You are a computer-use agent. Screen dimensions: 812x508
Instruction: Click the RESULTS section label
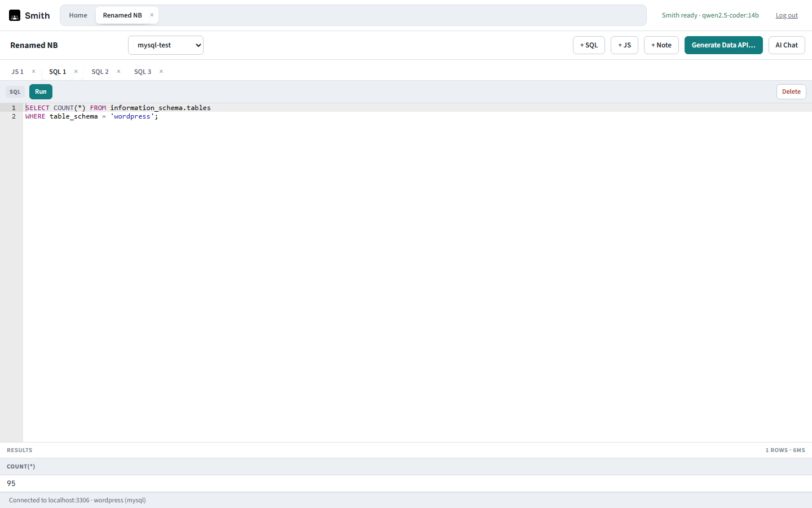pos(20,450)
